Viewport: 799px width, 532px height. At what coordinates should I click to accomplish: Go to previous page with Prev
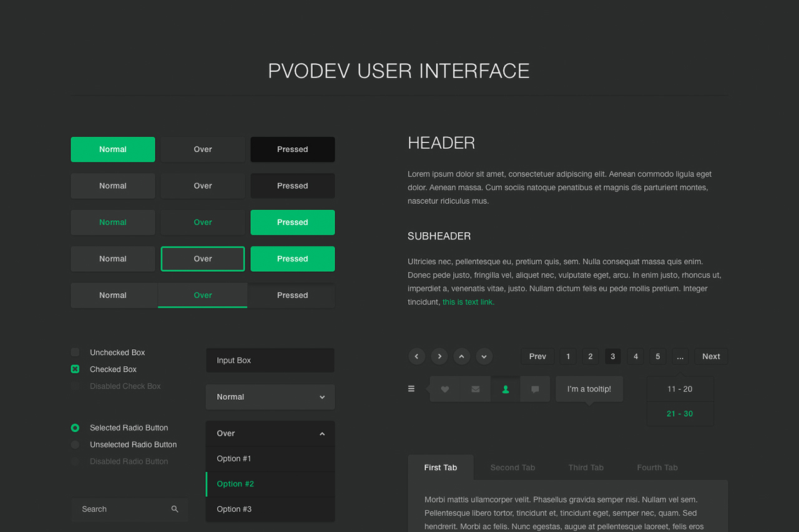tap(537, 356)
